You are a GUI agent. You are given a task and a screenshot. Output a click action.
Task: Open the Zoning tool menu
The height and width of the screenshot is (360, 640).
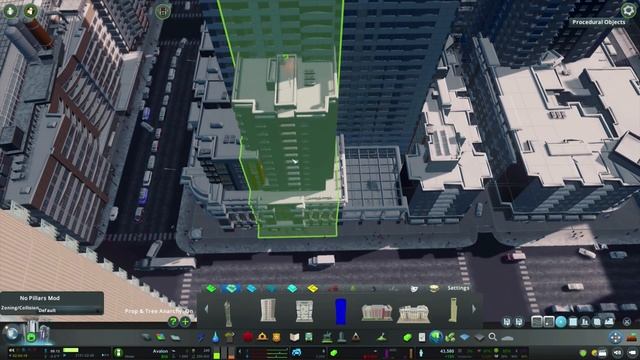coord(161,337)
